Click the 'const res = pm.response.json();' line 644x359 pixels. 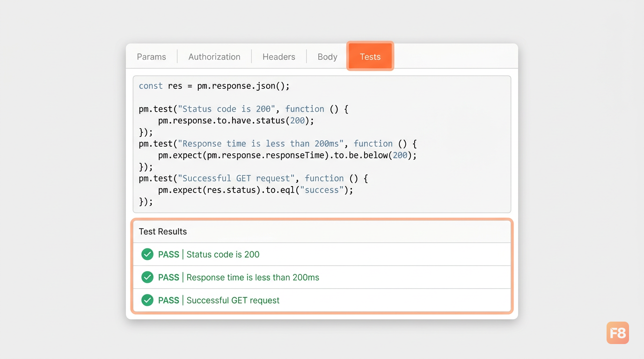[214, 86]
